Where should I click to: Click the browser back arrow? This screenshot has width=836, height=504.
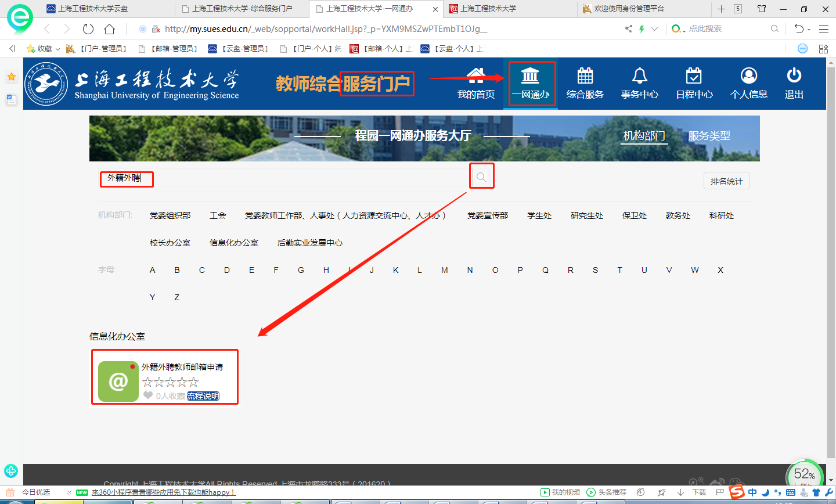click(48, 29)
